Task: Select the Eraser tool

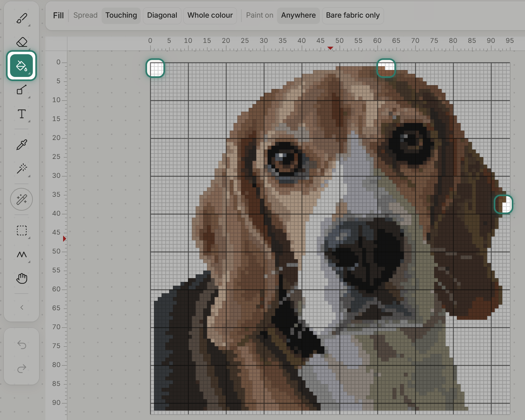Action: click(21, 42)
